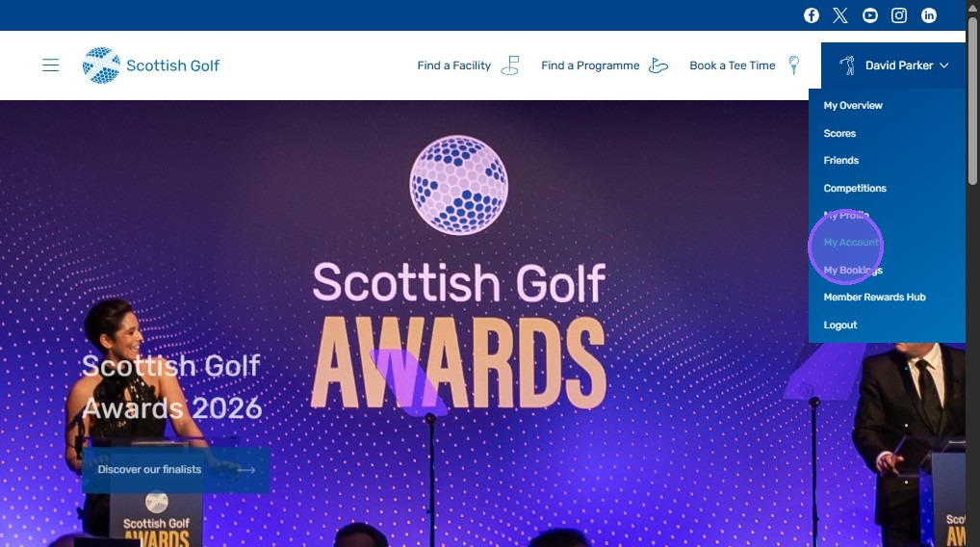The image size is (980, 547).
Task: Click the Discover our finalists button
Action: click(175, 470)
